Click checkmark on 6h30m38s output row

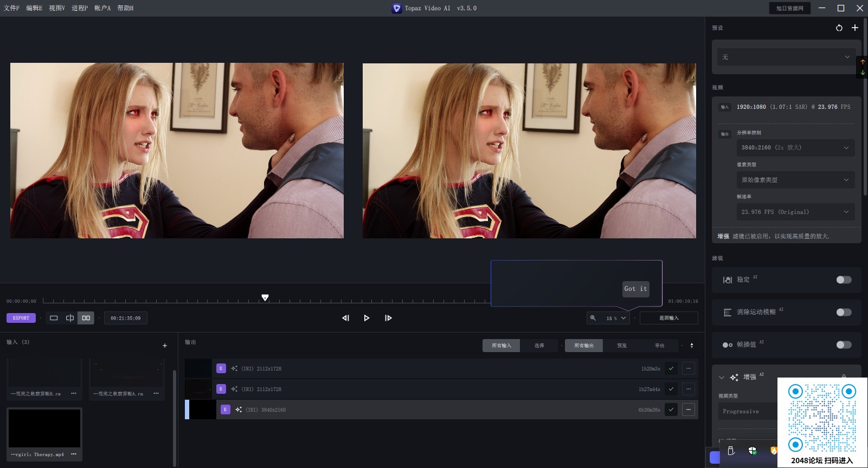671,409
